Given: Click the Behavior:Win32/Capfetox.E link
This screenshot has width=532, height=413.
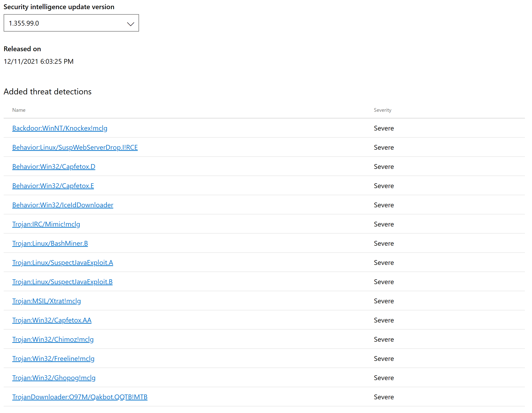Looking at the screenshot, I should coord(53,186).
